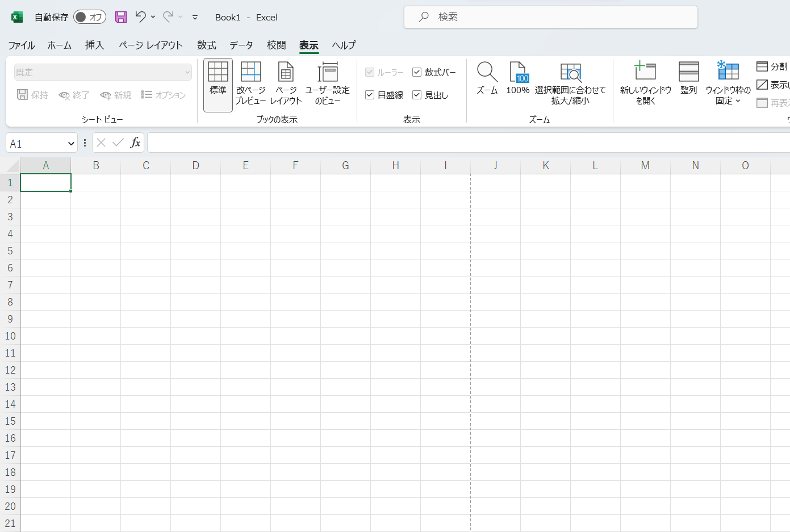Select the 標準 normal view

point(218,85)
